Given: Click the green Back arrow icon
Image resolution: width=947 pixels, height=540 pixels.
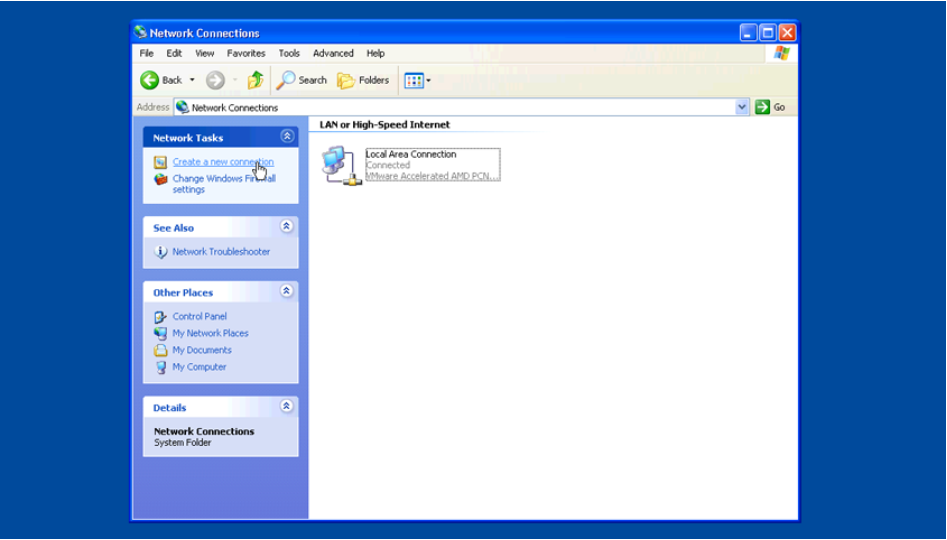Looking at the screenshot, I should pos(149,80).
